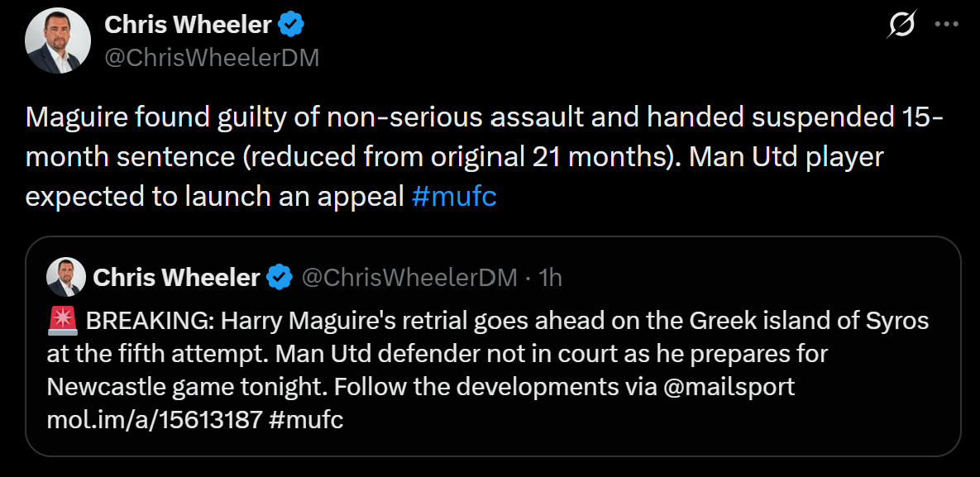Click the #mufc hashtag in the quoted tweet
980x477 pixels.
click(x=306, y=420)
